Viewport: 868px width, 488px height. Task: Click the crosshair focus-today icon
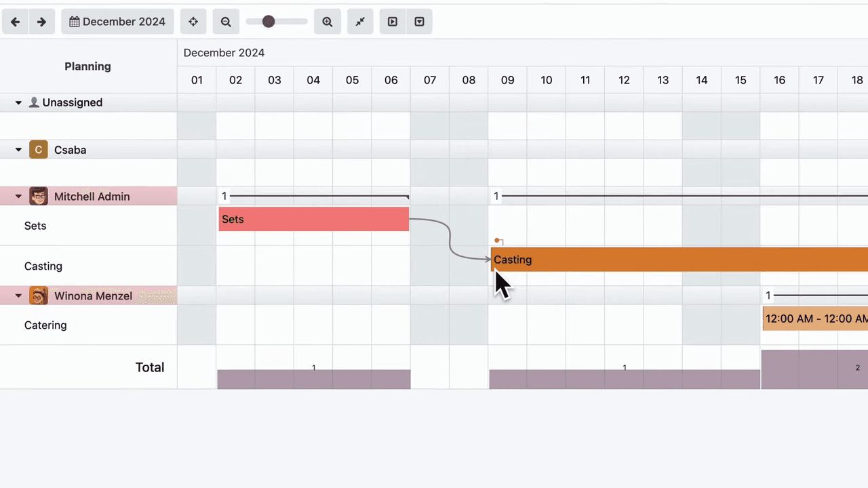193,22
